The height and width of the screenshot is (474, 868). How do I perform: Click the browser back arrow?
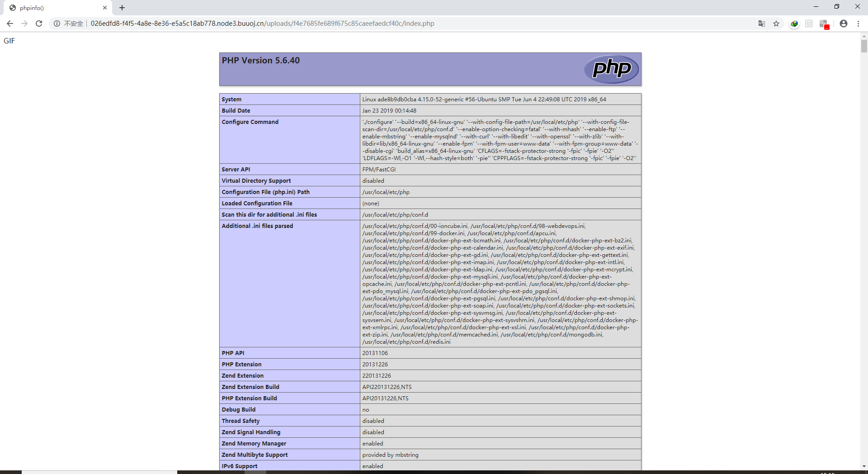pos(10,24)
